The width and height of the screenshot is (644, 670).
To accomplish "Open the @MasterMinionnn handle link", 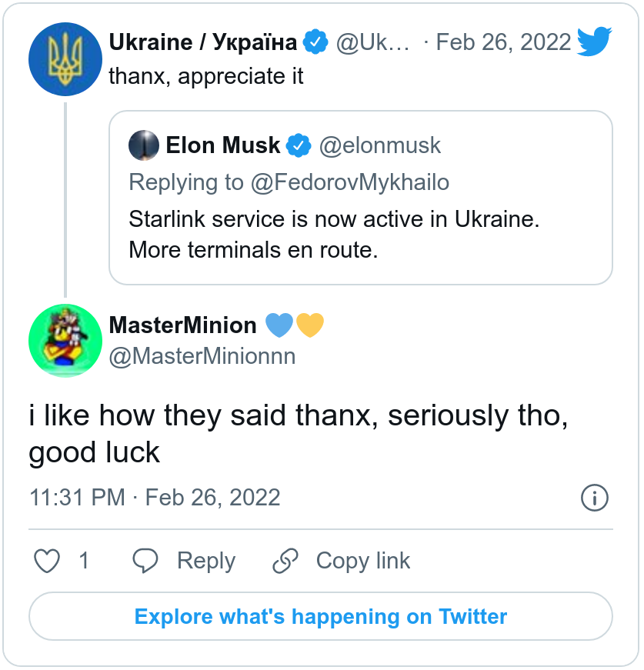I will [x=202, y=357].
